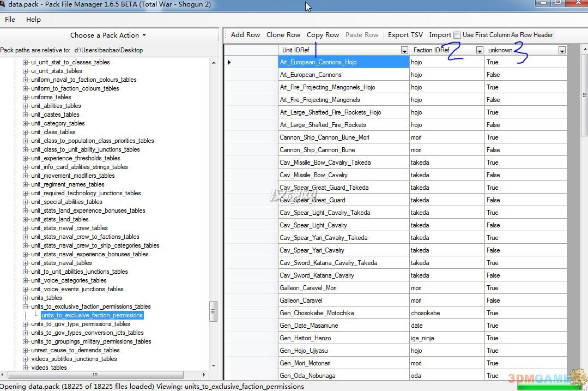Click the tree horizontal scrollbar right arrow

click(204, 375)
